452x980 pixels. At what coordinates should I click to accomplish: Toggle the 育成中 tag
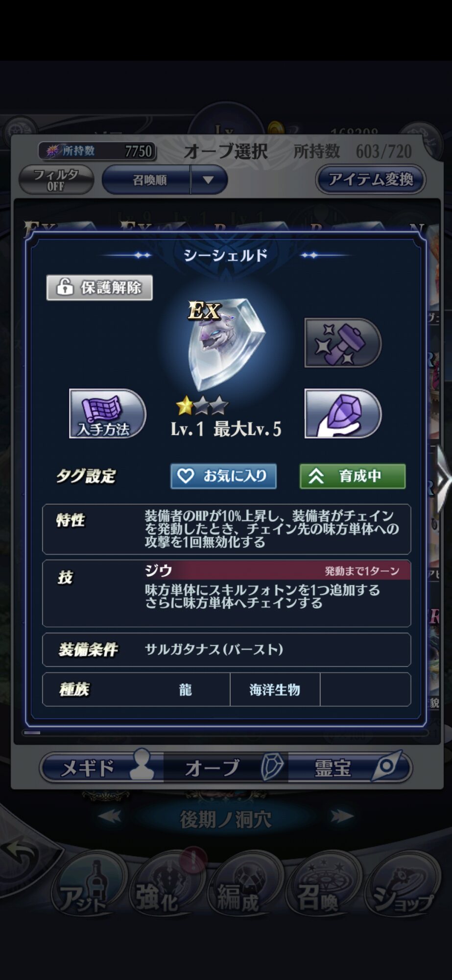(x=353, y=476)
